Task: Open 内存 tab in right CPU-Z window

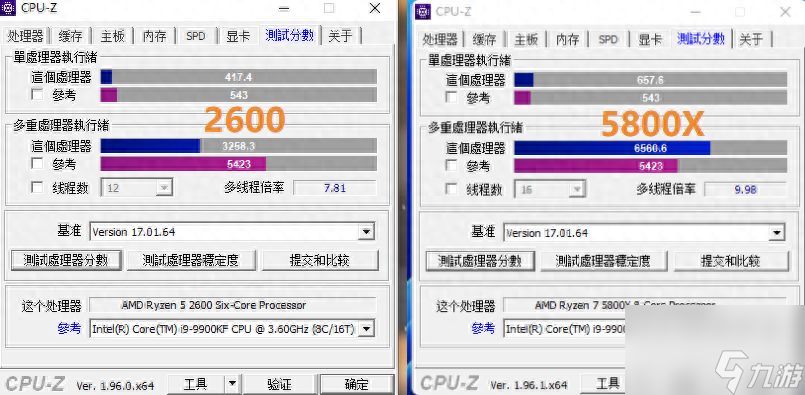Action: 567,39
